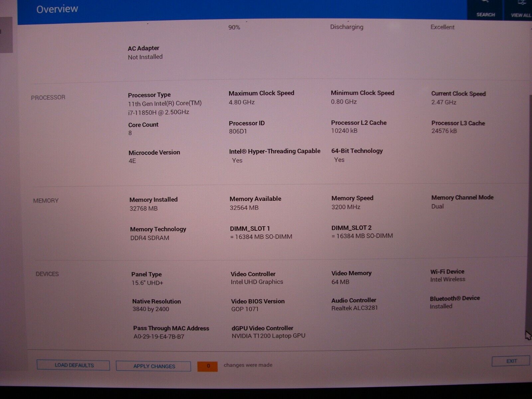Click the battery health Excellent
The height and width of the screenshot is (399, 532).
[442, 27]
